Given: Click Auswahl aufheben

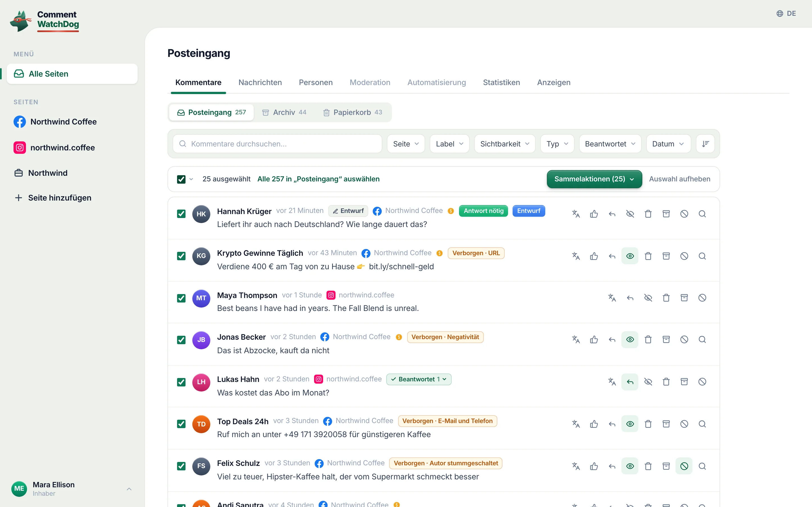Looking at the screenshot, I should tap(679, 179).
